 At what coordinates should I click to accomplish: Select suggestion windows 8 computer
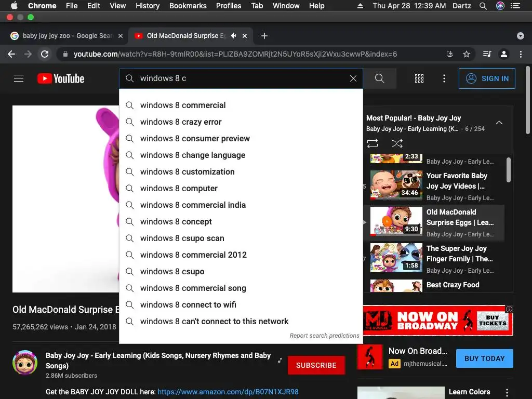241,188
